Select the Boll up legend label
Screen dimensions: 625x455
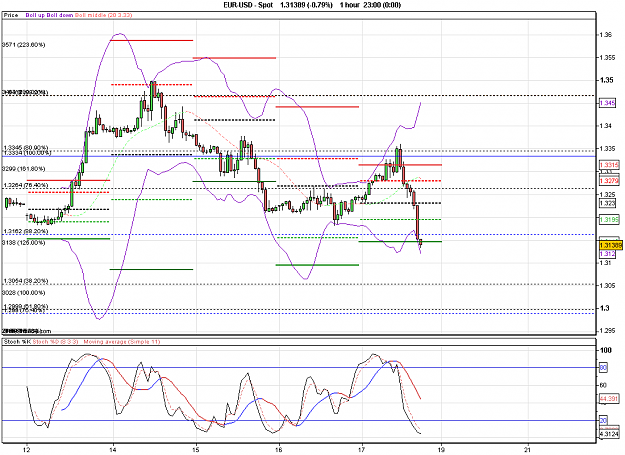(35, 15)
